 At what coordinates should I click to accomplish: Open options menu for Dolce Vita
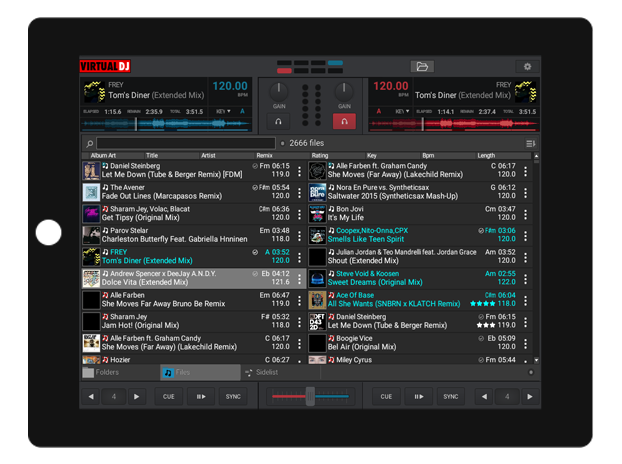[x=299, y=279]
